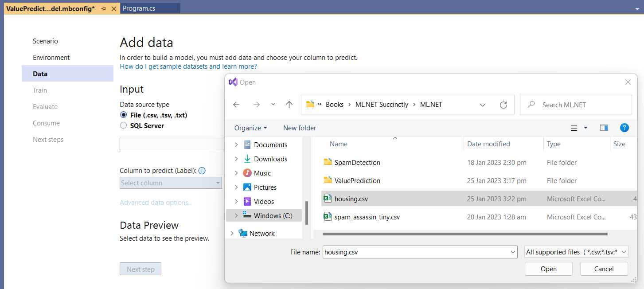
Task: Click the Next step button
Action: coord(141,269)
